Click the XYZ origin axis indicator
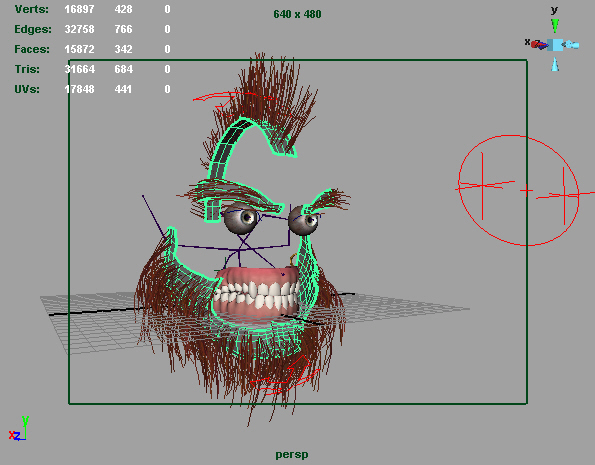This screenshot has width=595, height=465. (x=17, y=429)
